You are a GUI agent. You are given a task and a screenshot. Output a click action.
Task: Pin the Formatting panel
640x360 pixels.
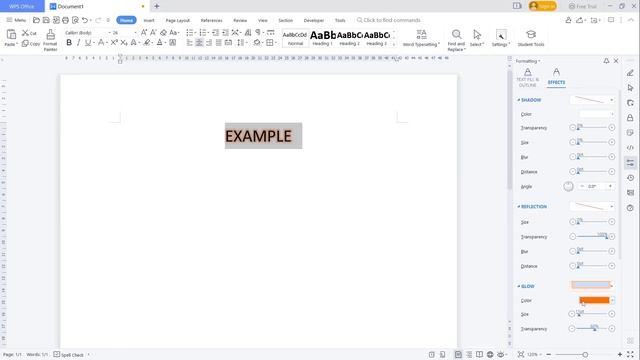click(606, 61)
